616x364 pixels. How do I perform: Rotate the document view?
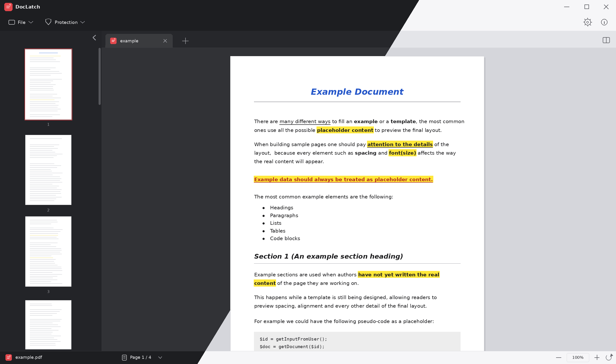point(609,357)
